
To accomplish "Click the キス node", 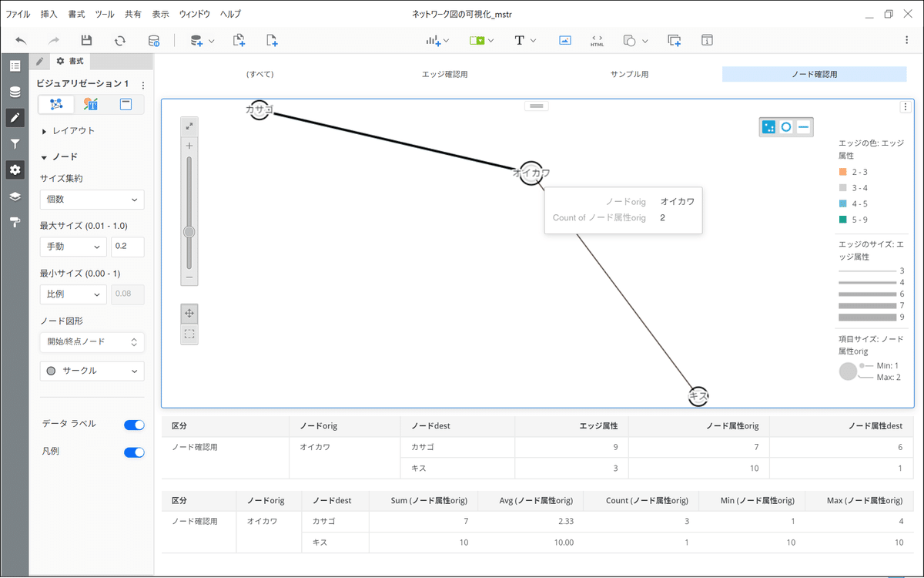I will click(698, 395).
